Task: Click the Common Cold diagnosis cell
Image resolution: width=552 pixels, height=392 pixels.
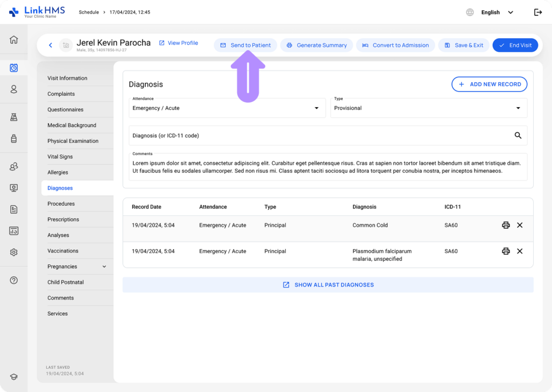Action: click(x=370, y=226)
